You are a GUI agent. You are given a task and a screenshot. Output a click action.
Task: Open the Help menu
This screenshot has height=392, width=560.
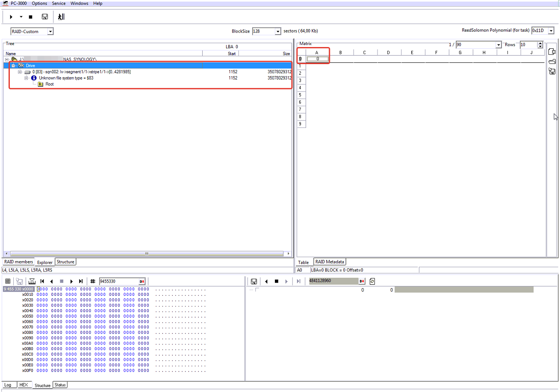tap(98, 3)
